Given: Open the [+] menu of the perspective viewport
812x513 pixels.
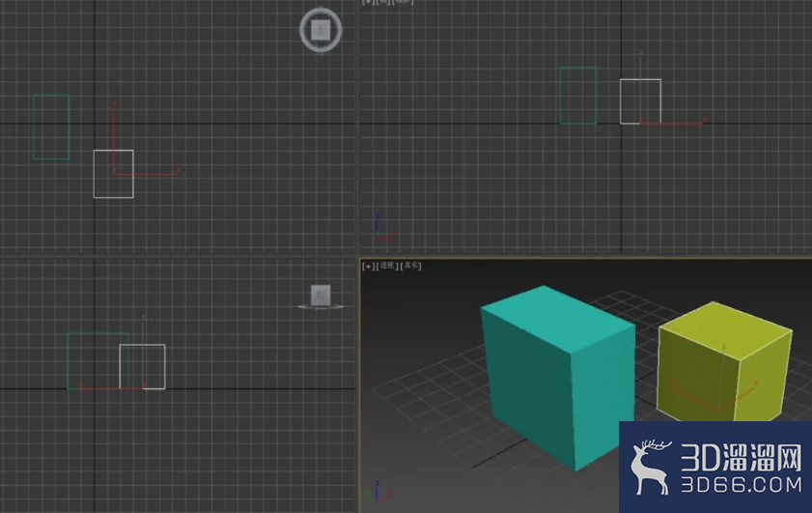Looking at the screenshot, I should pos(368,266).
